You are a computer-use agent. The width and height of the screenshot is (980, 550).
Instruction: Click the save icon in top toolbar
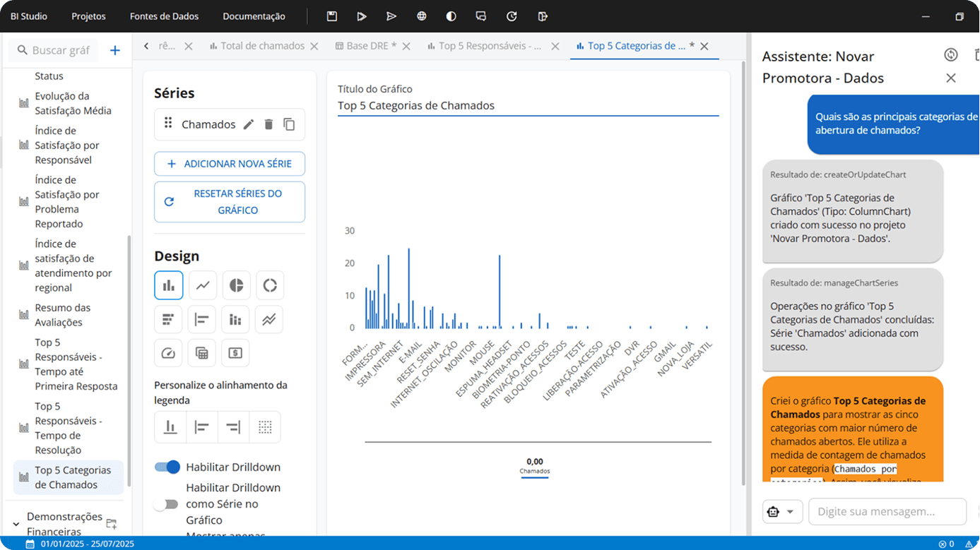pos(331,16)
